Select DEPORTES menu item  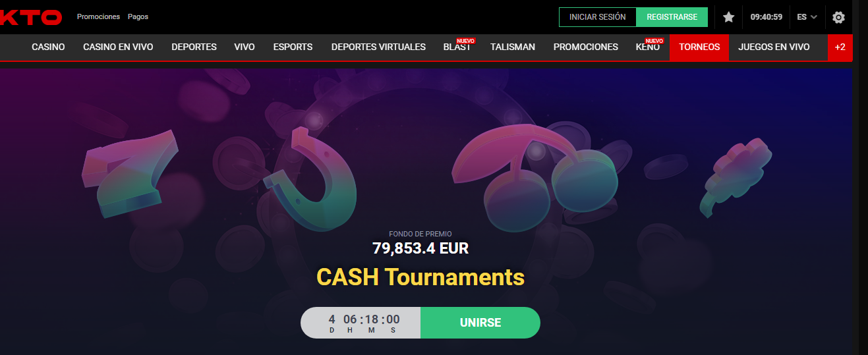pos(194,47)
